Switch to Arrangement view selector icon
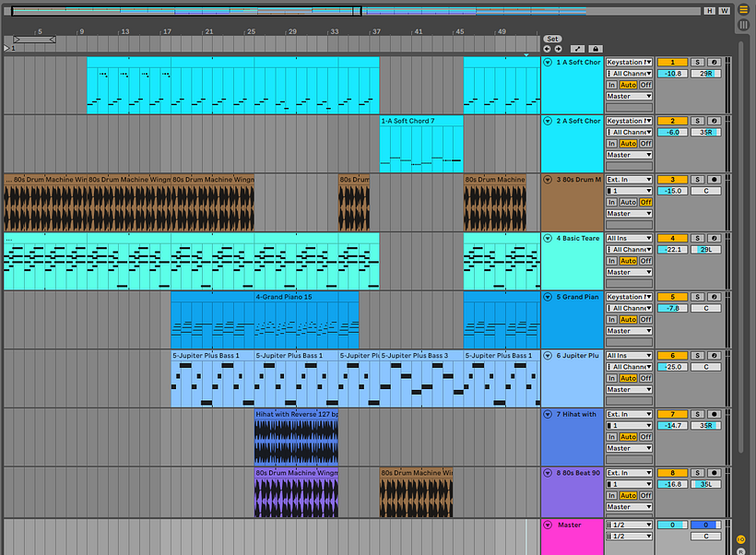The height and width of the screenshot is (555, 756). point(743,9)
